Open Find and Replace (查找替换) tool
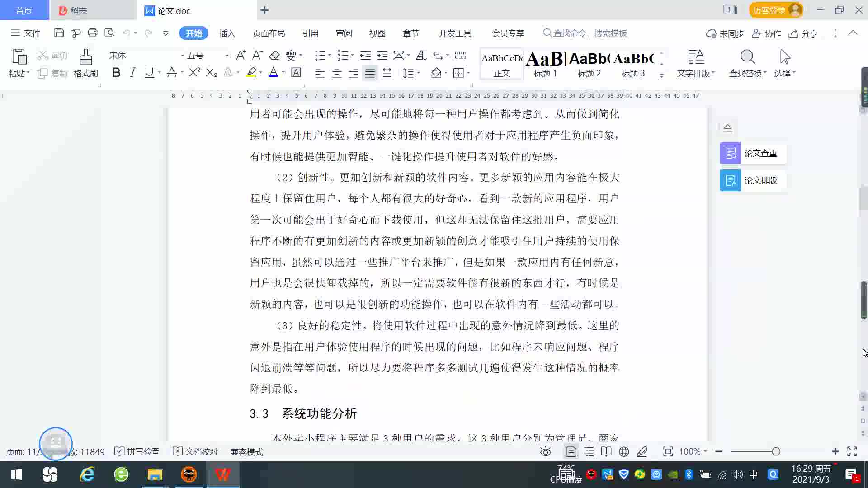Image resolution: width=868 pixels, height=488 pixels. tap(747, 63)
